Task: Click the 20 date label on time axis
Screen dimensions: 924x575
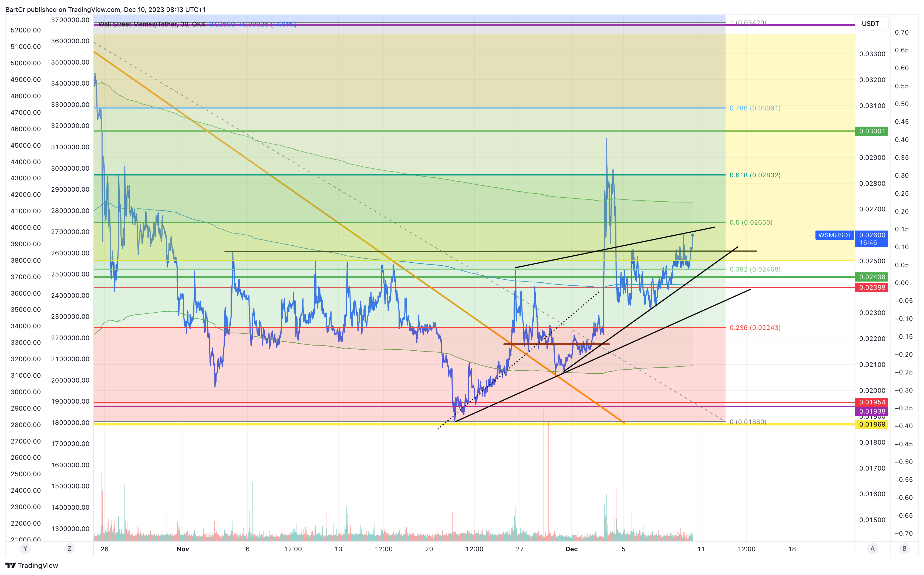Action: click(x=429, y=549)
